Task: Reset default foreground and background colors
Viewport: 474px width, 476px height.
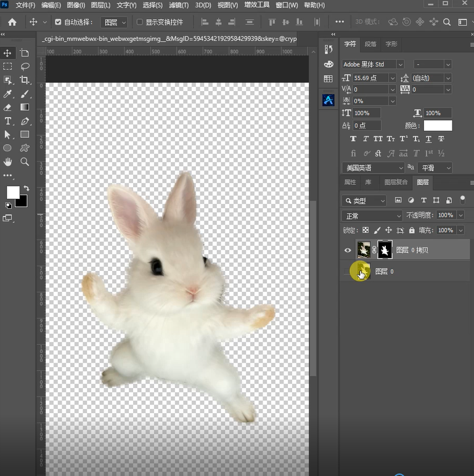Action: [8, 206]
